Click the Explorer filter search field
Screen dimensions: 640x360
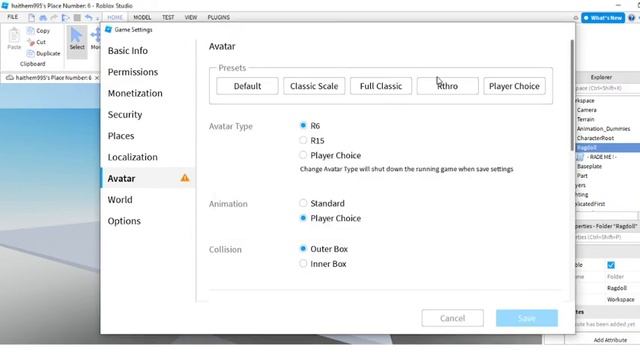click(608, 88)
